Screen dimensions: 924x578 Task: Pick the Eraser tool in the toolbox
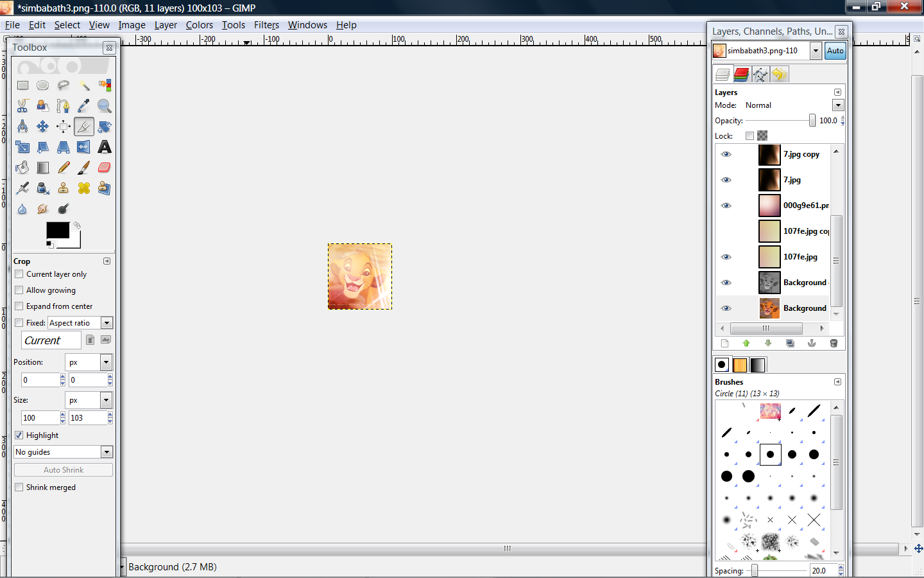(x=104, y=168)
